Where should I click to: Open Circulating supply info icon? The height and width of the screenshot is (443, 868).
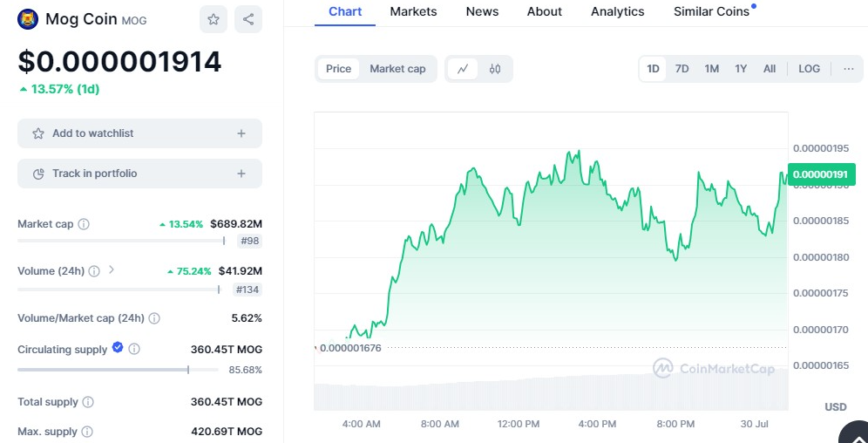[x=134, y=350]
